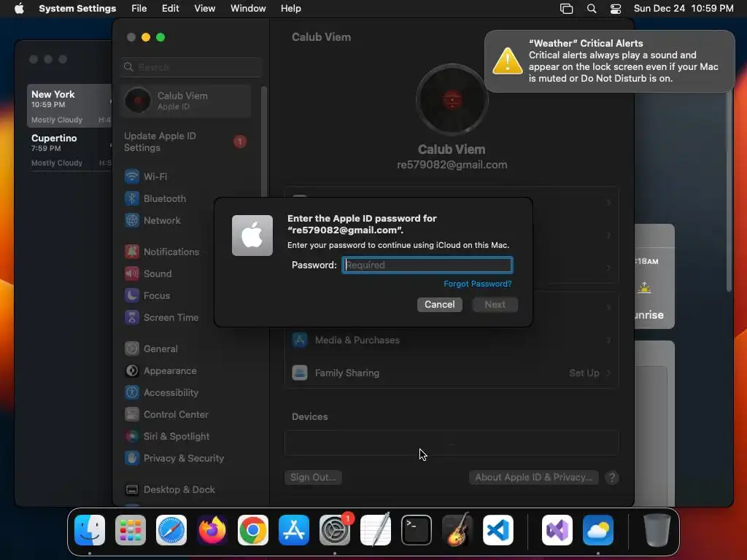
Task: Open TextEdit from the Dock
Action: point(376,530)
